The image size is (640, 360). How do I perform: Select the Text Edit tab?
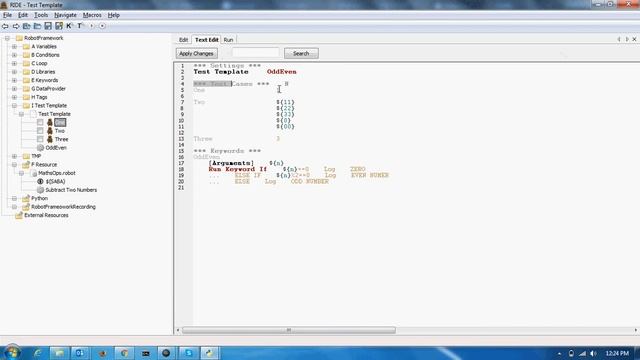(x=207, y=40)
